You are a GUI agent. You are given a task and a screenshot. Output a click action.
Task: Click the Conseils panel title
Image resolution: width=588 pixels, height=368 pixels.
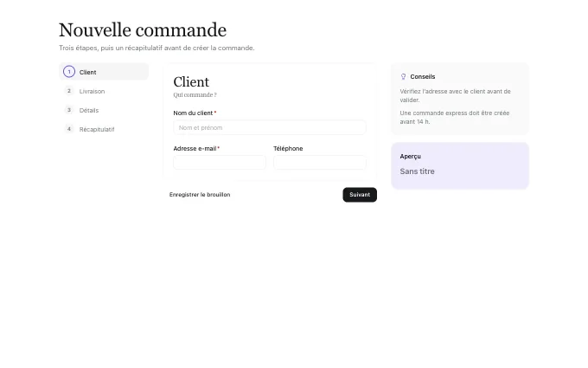pyautogui.click(x=423, y=76)
